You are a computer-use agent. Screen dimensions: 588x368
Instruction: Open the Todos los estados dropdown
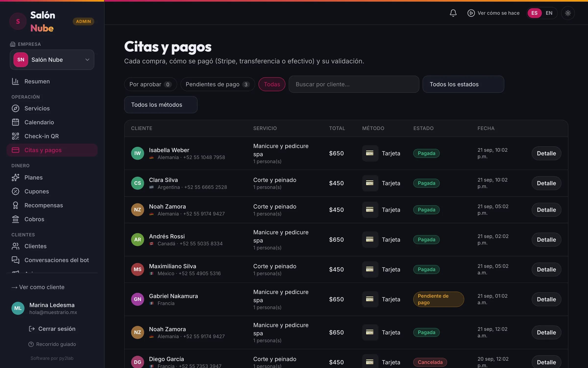tap(463, 84)
